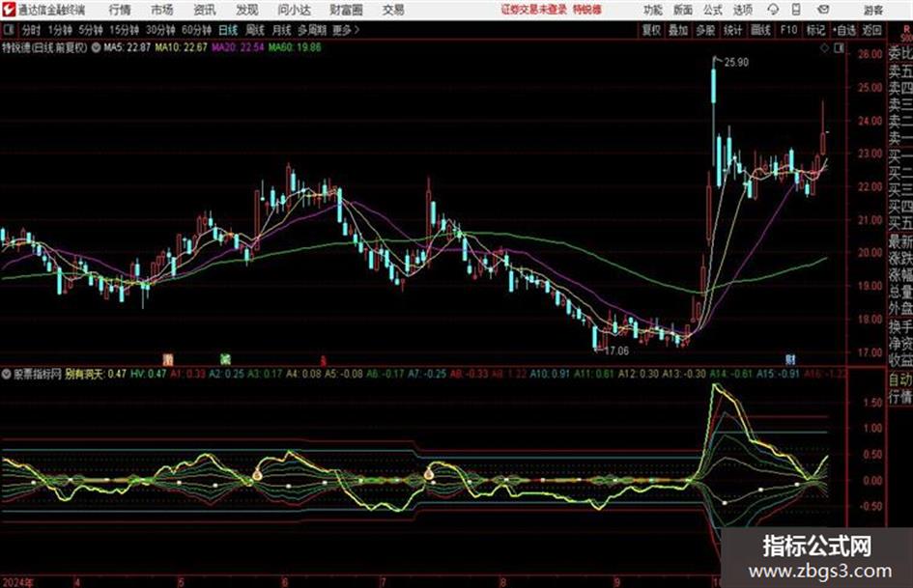Image resolution: width=913 pixels, height=588 pixels.
Task: Select the 日线 daily period tab
Action: (228, 30)
